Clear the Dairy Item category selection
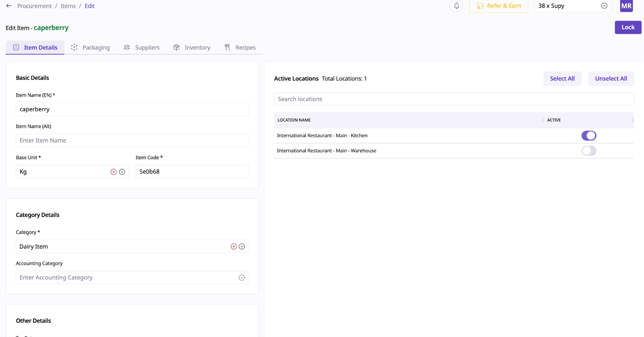644x337 pixels. click(233, 247)
